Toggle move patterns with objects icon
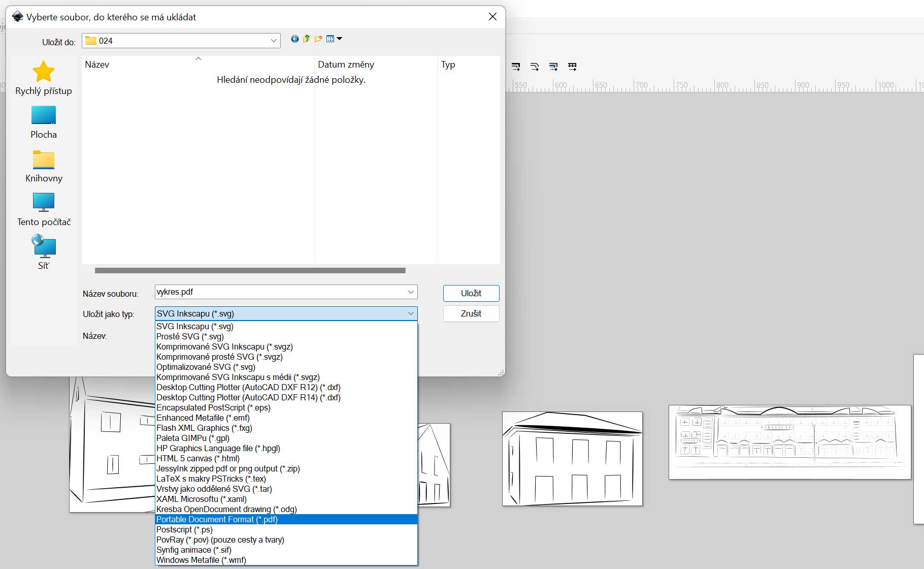924x569 pixels. pyautogui.click(x=572, y=67)
